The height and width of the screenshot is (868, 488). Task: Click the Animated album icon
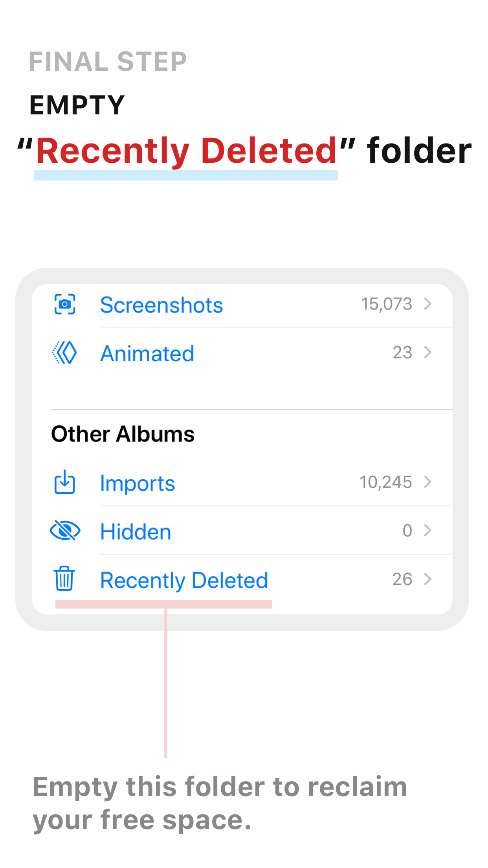(65, 353)
